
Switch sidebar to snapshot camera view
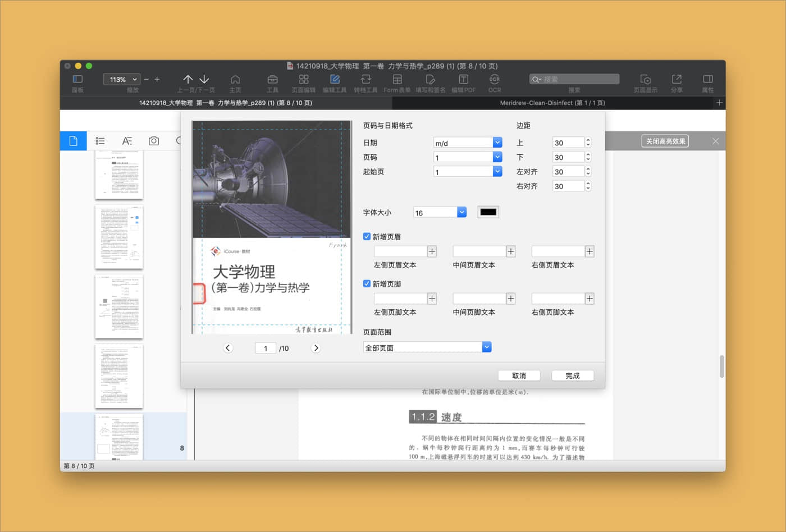coord(153,141)
